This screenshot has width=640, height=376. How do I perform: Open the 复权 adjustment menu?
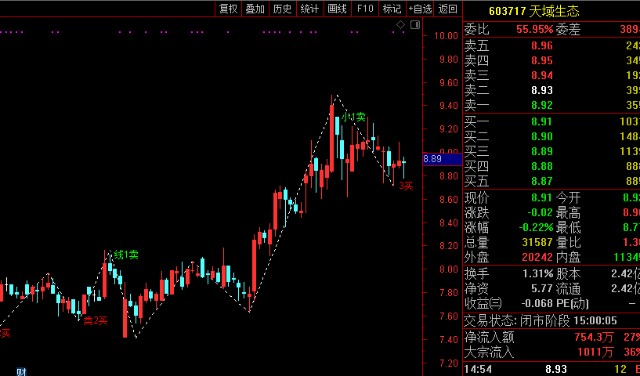(x=228, y=9)
